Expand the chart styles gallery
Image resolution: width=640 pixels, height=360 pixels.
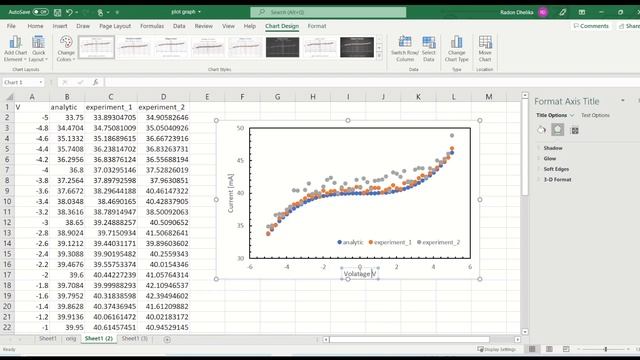[380, 56]
